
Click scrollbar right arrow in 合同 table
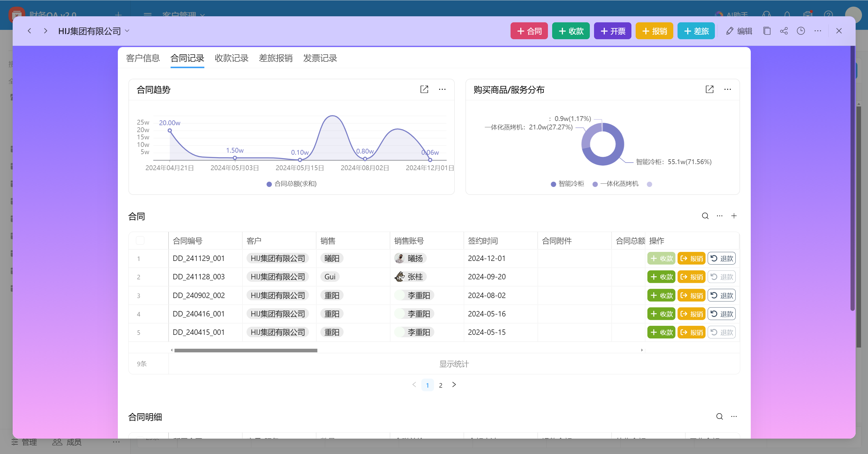pyautogui.click(x=642, y=351)
